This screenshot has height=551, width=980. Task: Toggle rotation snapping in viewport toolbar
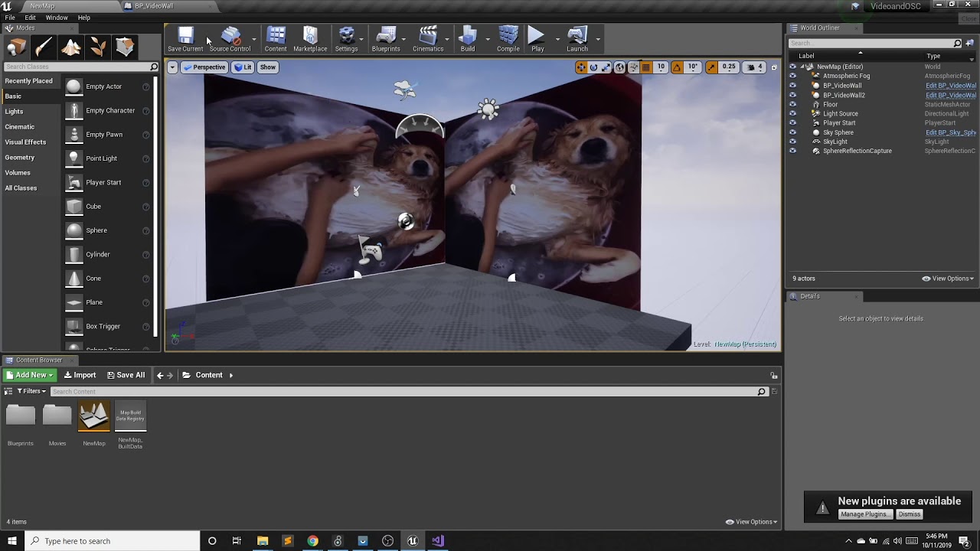tap(677, 67)
